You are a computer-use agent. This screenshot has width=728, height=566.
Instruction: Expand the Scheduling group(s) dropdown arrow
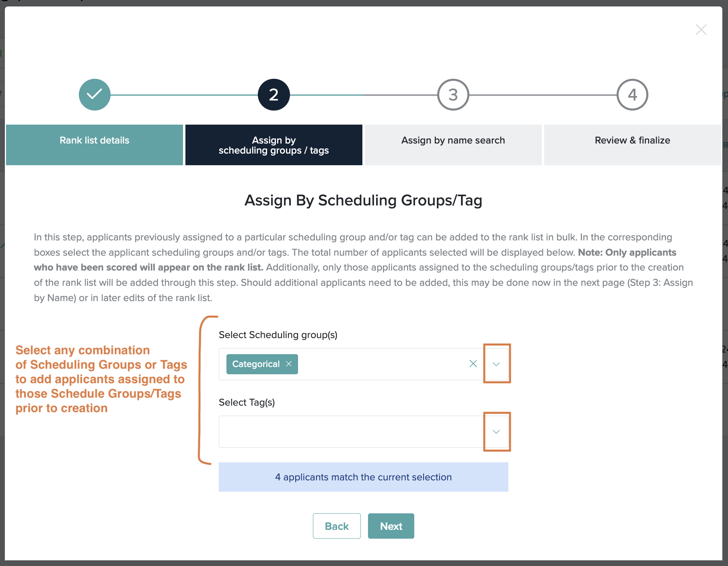pyautogui.click(x=496, y=364)
